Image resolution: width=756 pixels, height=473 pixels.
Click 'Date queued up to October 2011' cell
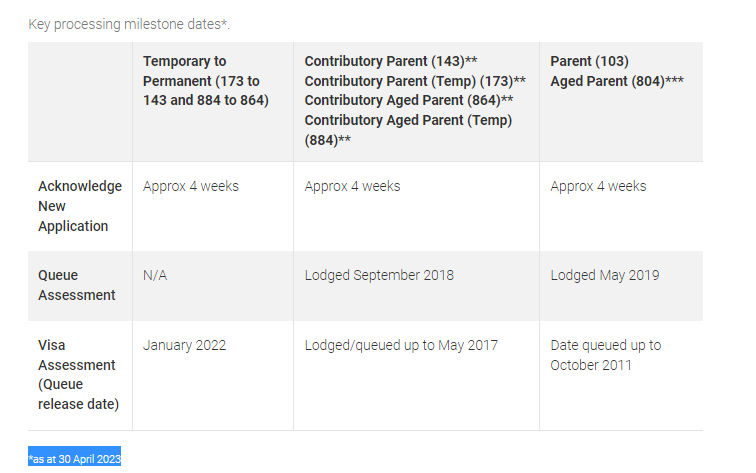pos(606,355)
